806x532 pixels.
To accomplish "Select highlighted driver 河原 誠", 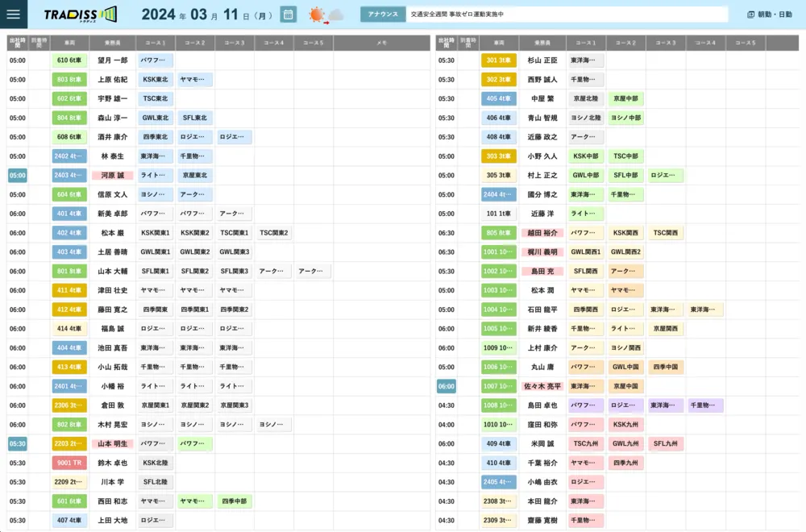I will click(112, 175).
